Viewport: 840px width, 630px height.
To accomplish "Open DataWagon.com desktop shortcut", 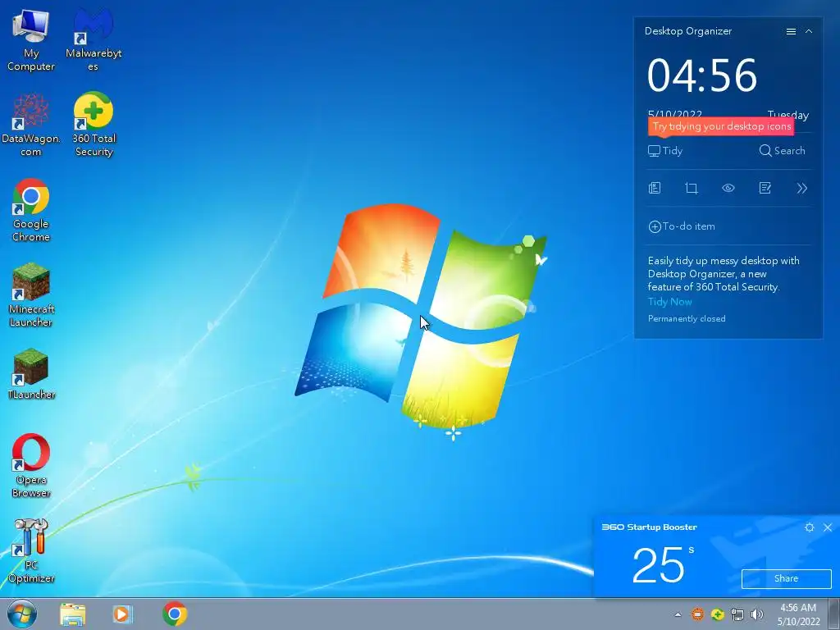I will [x=31, y=126].
